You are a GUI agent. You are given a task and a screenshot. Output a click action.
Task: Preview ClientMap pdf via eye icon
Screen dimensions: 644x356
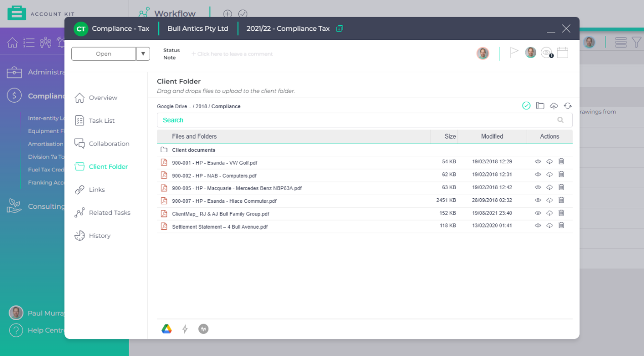pyautogui.click(x=538, y=213)
